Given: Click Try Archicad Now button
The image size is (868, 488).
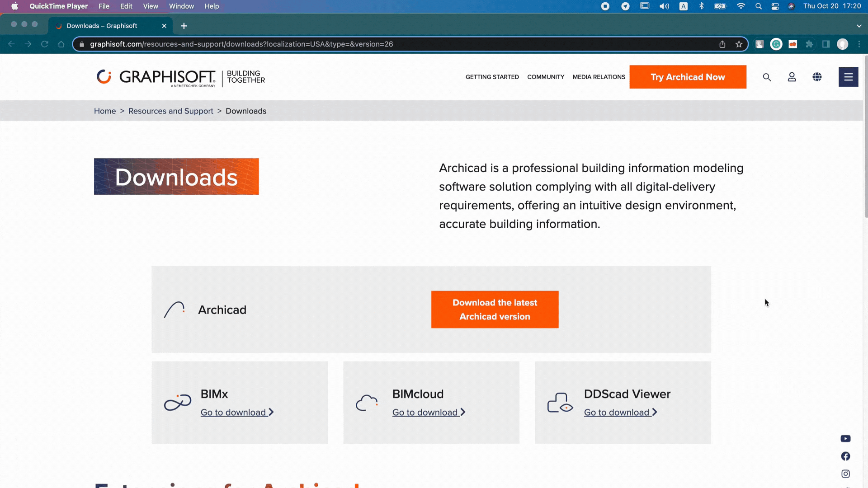Looking at the screenshot, I should (x=688, y=77).
